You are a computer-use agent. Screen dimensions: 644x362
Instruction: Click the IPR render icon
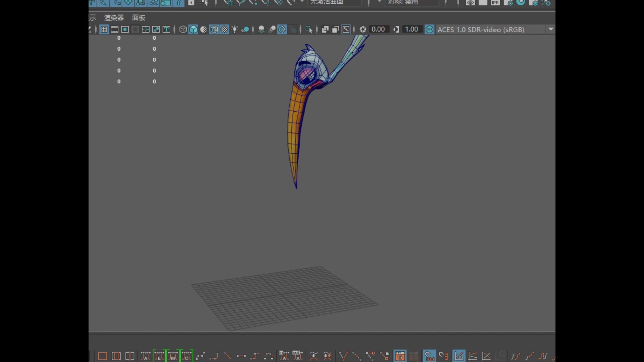(x=495, y=3)
